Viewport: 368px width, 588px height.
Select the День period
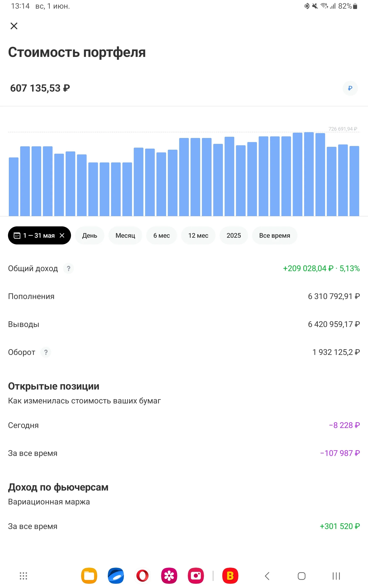coord(89,235)
